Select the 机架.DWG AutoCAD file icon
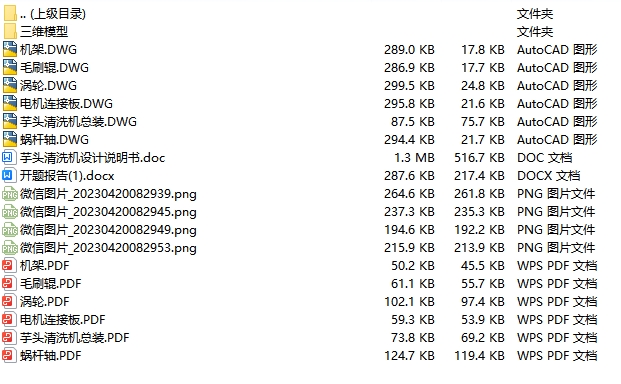 coord(10,49)
